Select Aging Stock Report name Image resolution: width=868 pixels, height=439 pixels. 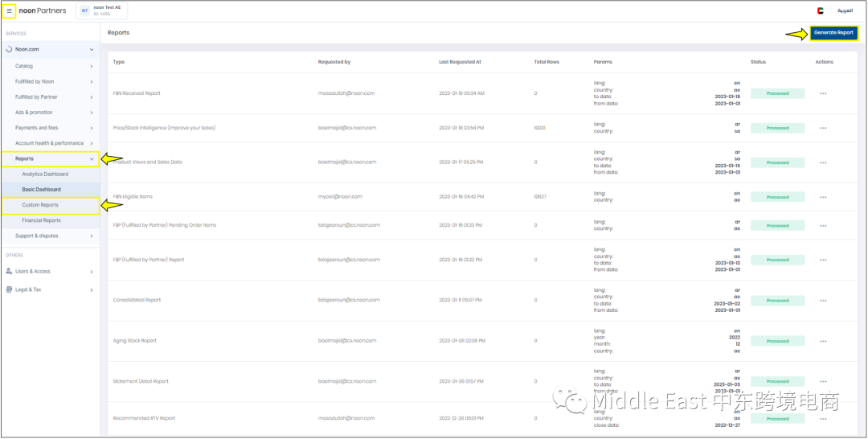coord(134,340)
